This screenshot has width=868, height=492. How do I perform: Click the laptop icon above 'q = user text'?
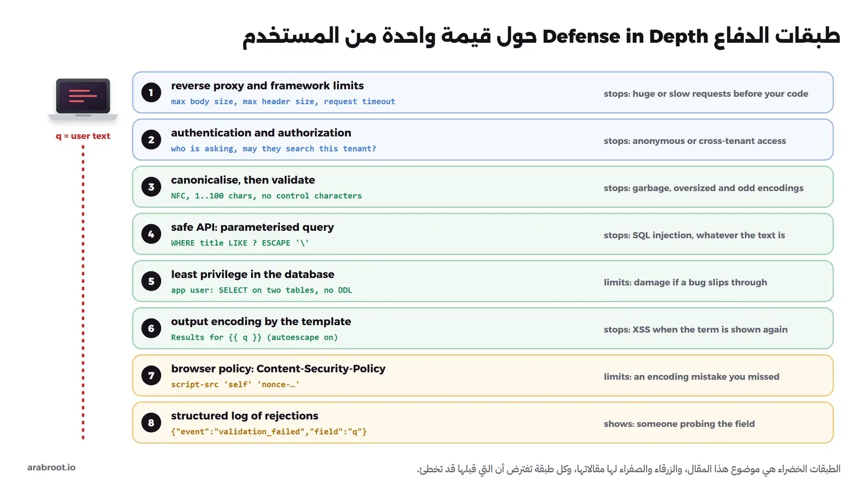pos(83,100)
